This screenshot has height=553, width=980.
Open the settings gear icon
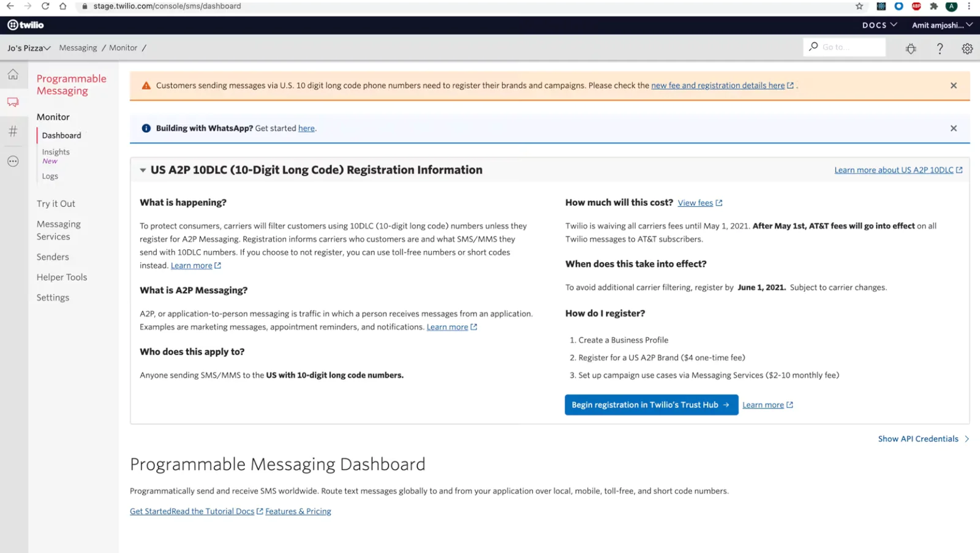pyautogui.click(x=967, y=48)
